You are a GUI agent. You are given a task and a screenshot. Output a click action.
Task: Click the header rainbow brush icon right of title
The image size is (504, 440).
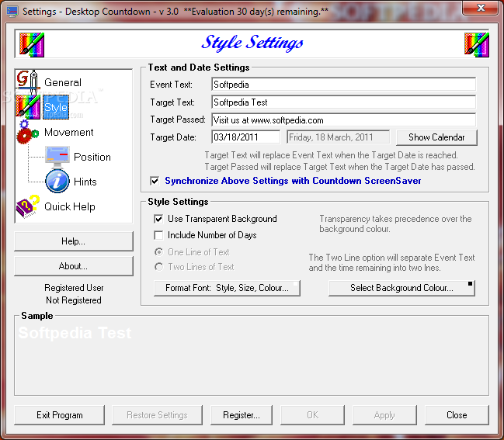pyautogui.click(x=477, y=45)
